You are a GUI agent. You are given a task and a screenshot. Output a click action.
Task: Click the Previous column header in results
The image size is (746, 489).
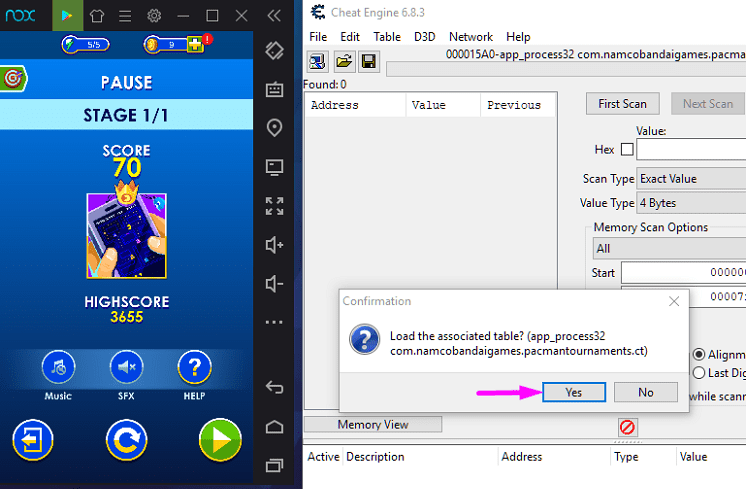point(519,105)
